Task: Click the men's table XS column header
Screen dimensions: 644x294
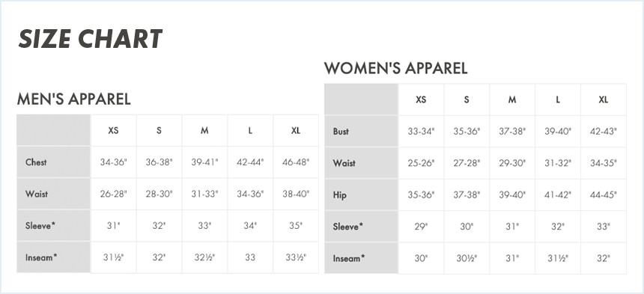Action: [x=113, y=130]
